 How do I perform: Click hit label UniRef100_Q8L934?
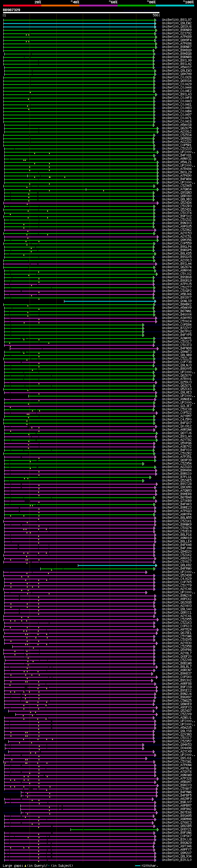click(177, 857)
